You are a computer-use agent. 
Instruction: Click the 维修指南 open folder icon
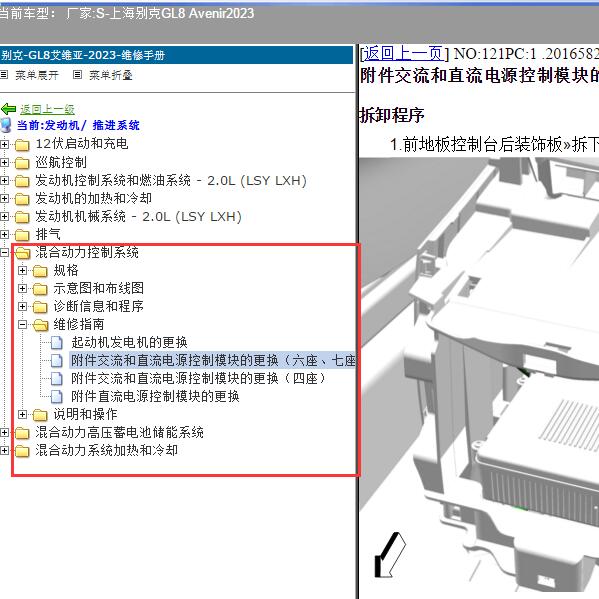pyautogui.click(x=40, y=325)
